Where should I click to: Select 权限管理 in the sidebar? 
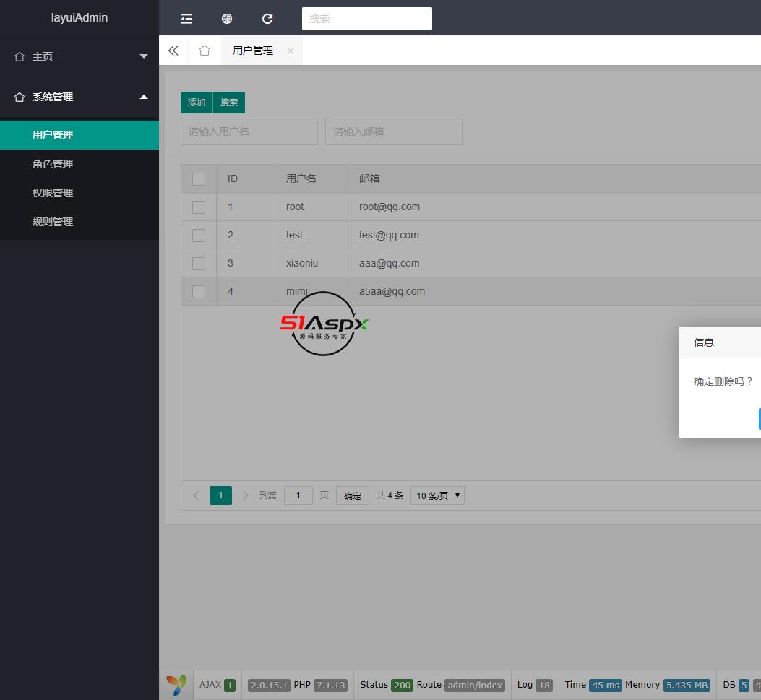pyautogui.click(x=79, y=193)
